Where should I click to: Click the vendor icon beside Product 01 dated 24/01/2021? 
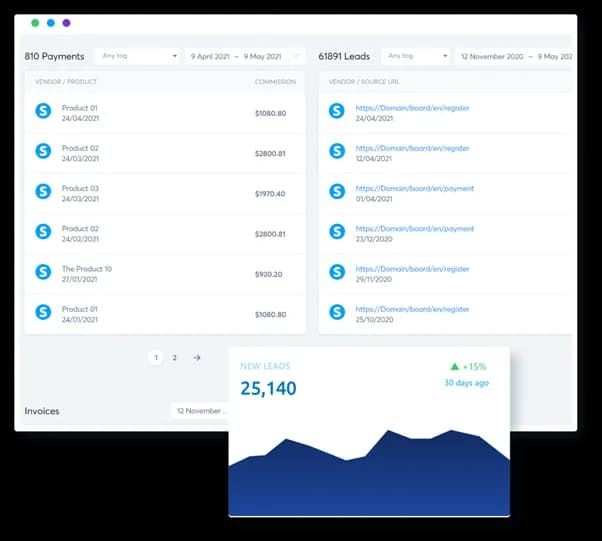43,312
